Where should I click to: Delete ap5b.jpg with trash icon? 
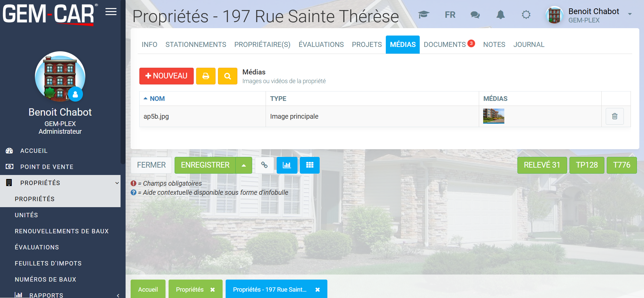point(614,116)
